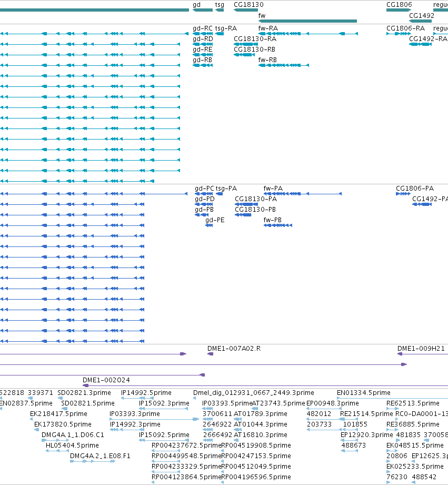Select the CG1492-PA protein feature
The width and height of the screenshot is (448, 485).
422,204
